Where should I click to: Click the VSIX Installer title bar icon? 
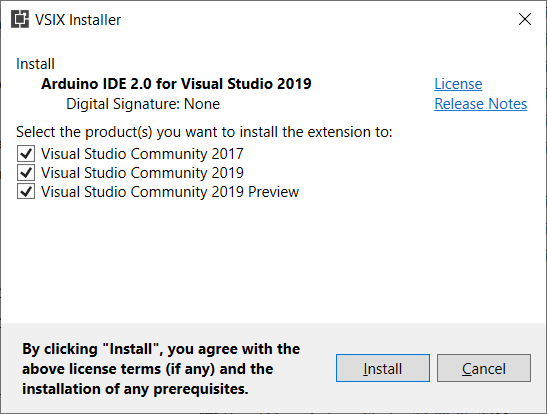point(20,19)
